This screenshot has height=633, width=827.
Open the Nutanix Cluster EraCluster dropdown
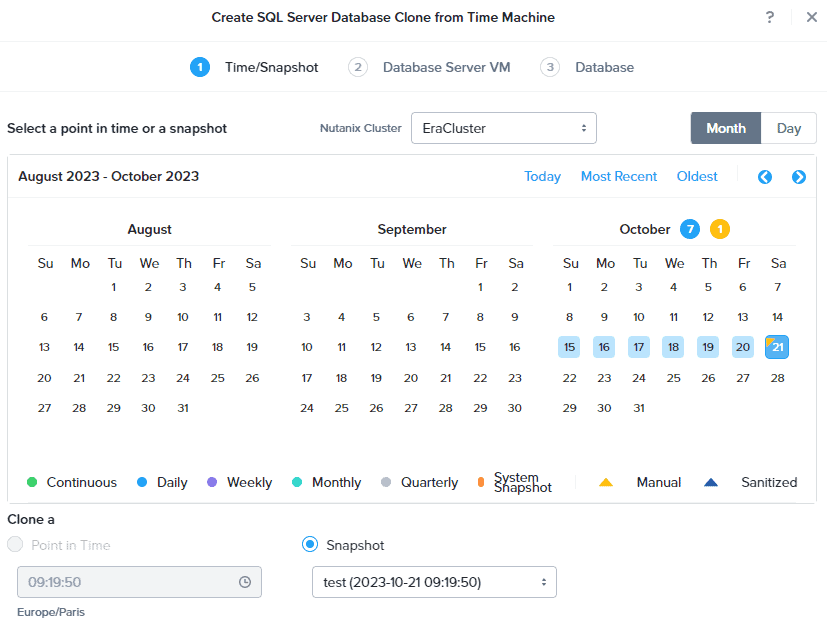pyautogui.click(x=503, y=128)
